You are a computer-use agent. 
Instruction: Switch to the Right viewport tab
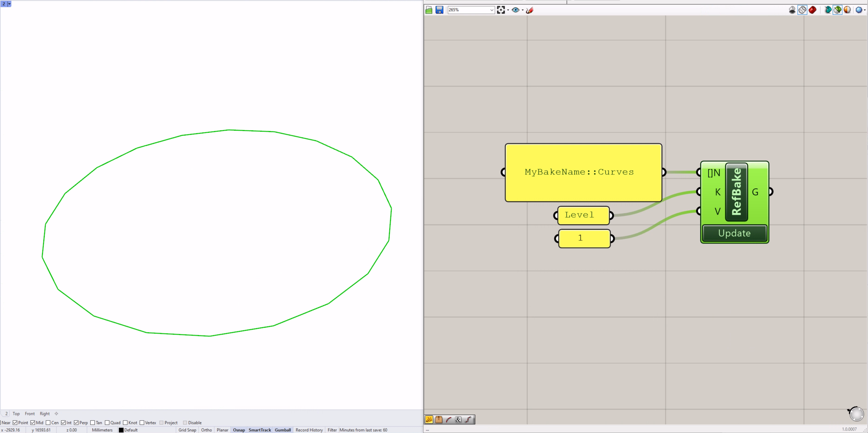pyautogui.click(x=45, y=414)
